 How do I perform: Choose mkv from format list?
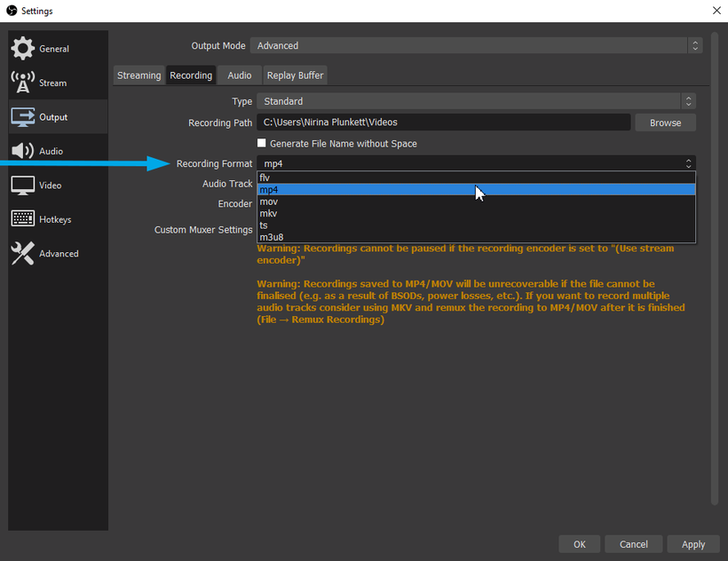point(476,213)
